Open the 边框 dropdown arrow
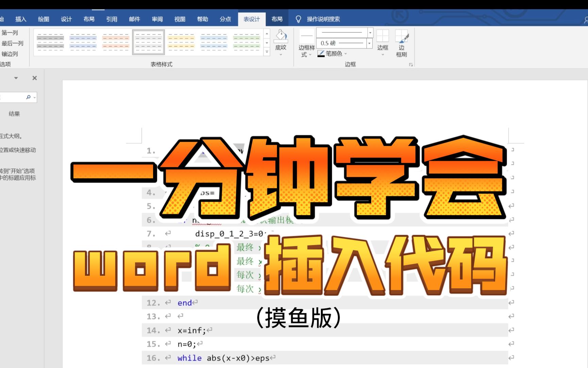 tap(382, 55)
